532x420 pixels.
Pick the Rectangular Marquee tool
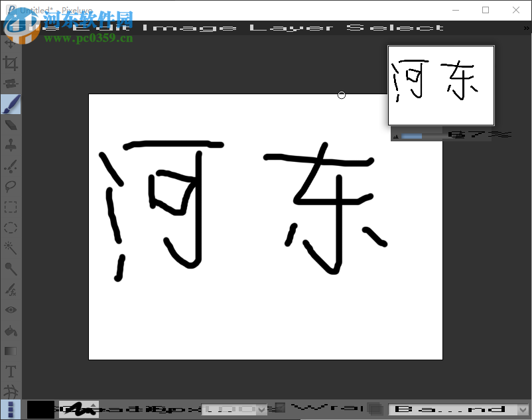pyautogui.click(x=10, y=207)
